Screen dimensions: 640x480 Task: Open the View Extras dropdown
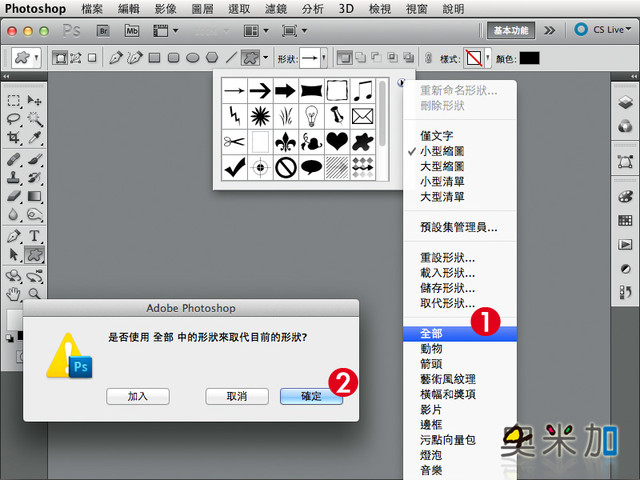pyautogui.click(x=165, y=31)
